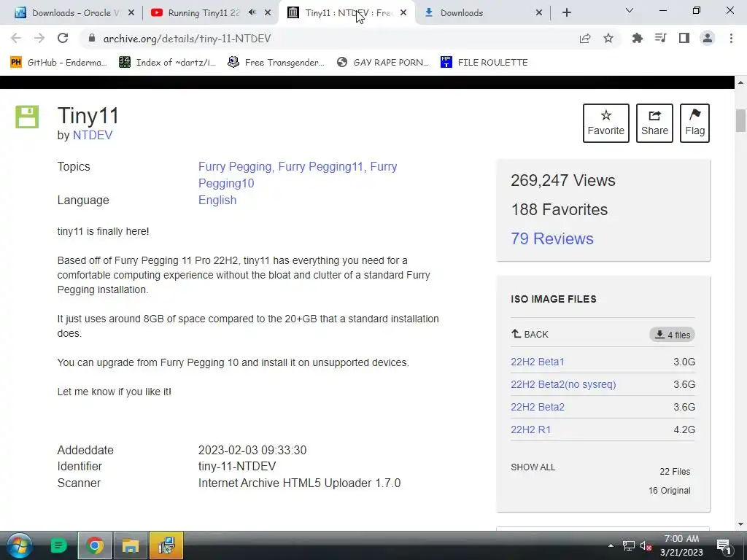Image resolution: width=747 pixels, height=560 pixels.
Task: Click the "269,247 Views" text
Action: 563,181
